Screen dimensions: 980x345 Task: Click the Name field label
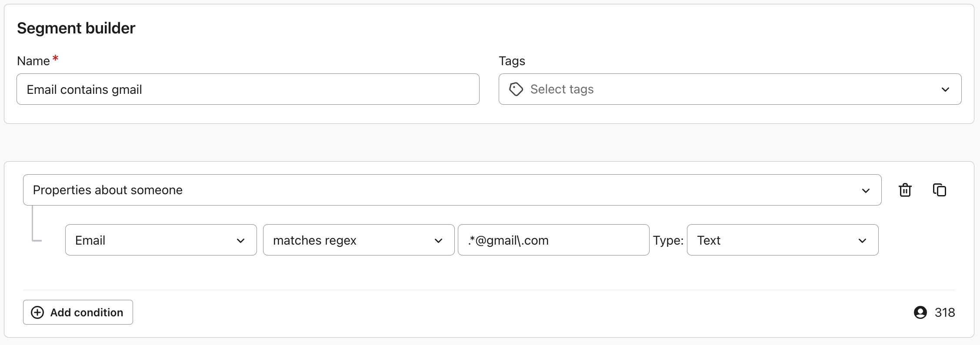pyautogui.click(x=33, y=61)
